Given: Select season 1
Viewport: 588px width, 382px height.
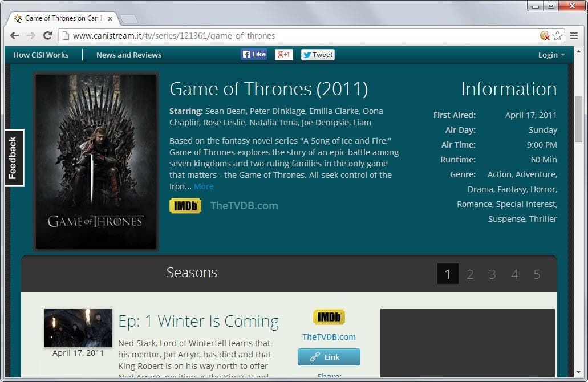Looking at the screenshot, I should pos(448,274).
